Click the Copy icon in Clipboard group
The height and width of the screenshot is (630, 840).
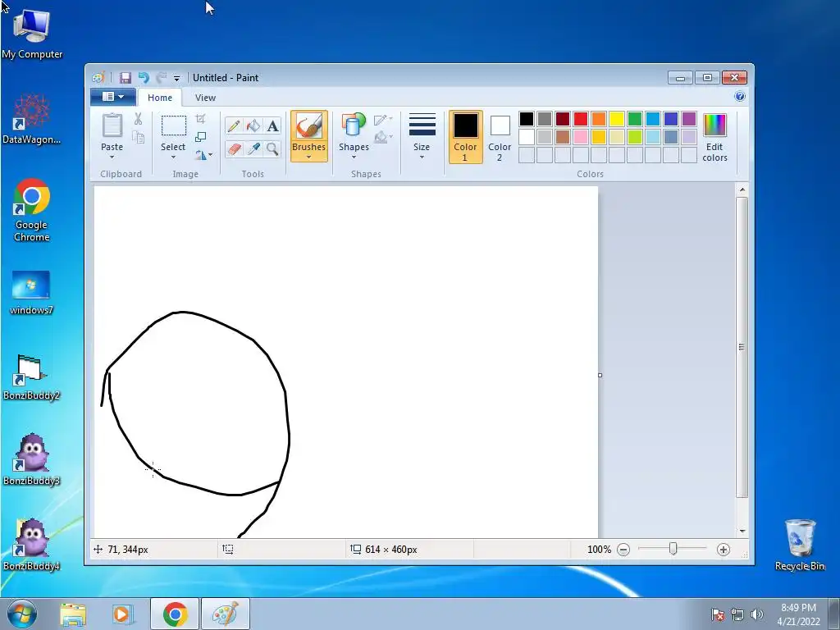tap(138, 138)
